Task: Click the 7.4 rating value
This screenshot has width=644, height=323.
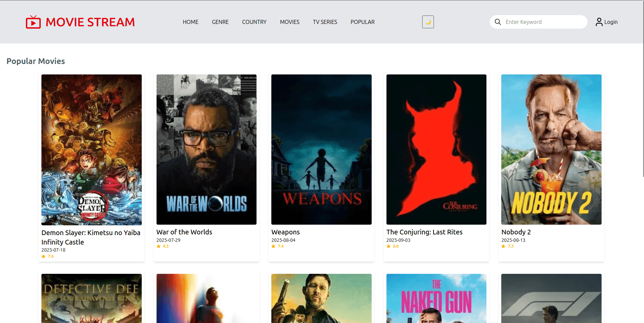Action: pyautogui.click(x=281, y=246)
